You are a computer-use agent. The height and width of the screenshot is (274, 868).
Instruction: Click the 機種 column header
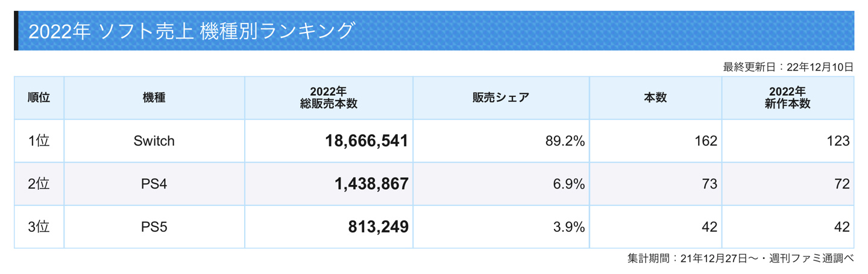click(x=154, y=98)
